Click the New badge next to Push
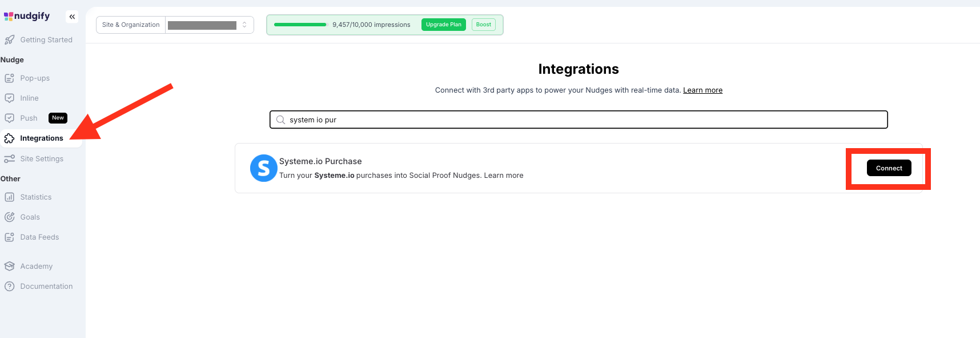The image size is (980, 338). (x=58, y=118)
